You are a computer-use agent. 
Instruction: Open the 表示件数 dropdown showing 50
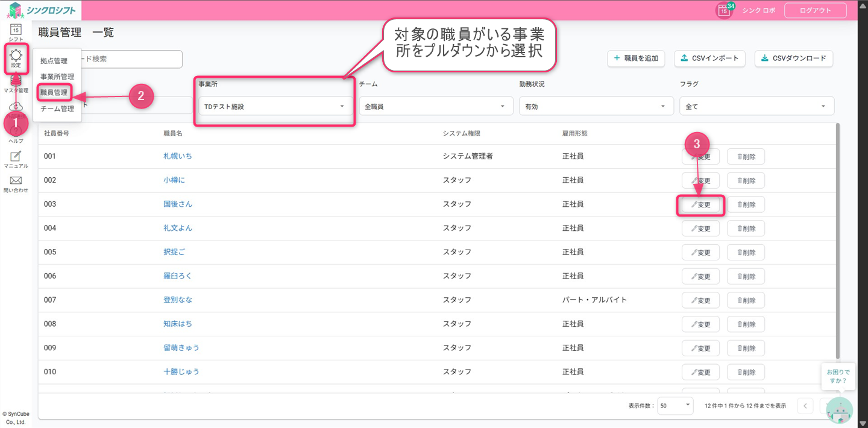676,406
